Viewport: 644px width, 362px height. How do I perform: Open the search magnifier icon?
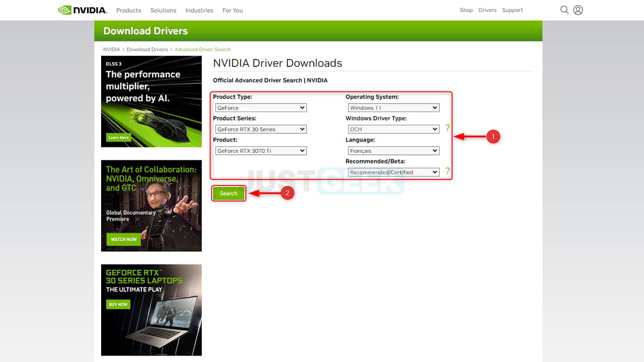(x=565, y=10)
